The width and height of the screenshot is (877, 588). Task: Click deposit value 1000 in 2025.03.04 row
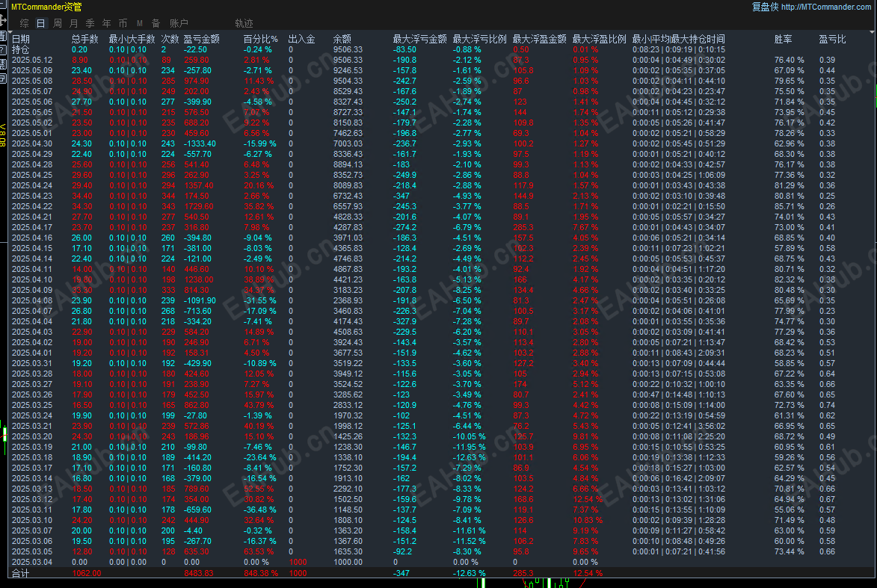[298, 563]
